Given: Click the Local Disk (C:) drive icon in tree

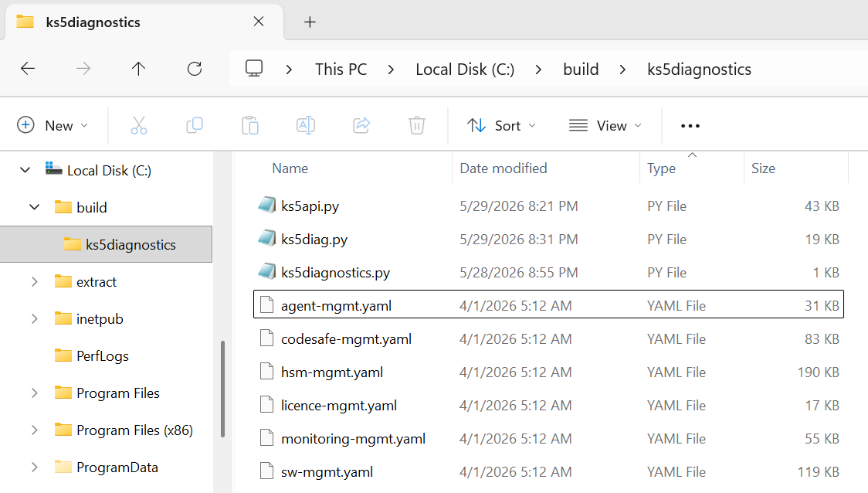Looking at the screenshot, I should click(x=54, y=168).
